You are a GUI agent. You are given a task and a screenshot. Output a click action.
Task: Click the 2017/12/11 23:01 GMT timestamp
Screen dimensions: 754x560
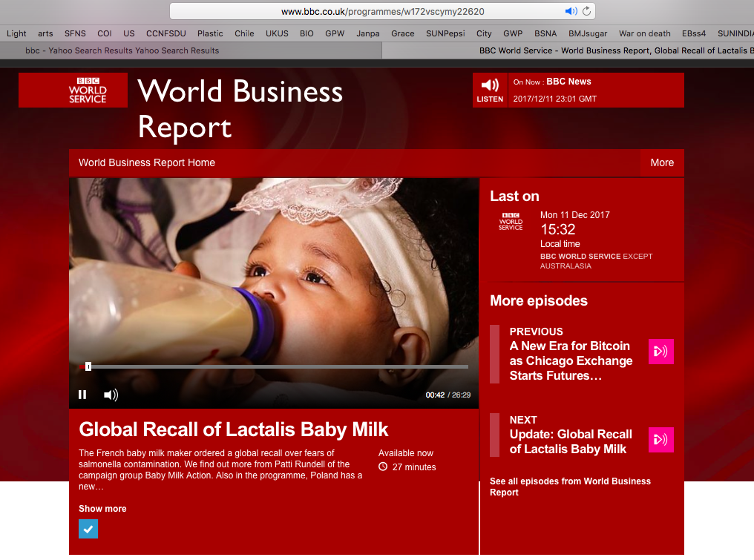point(554,99)
